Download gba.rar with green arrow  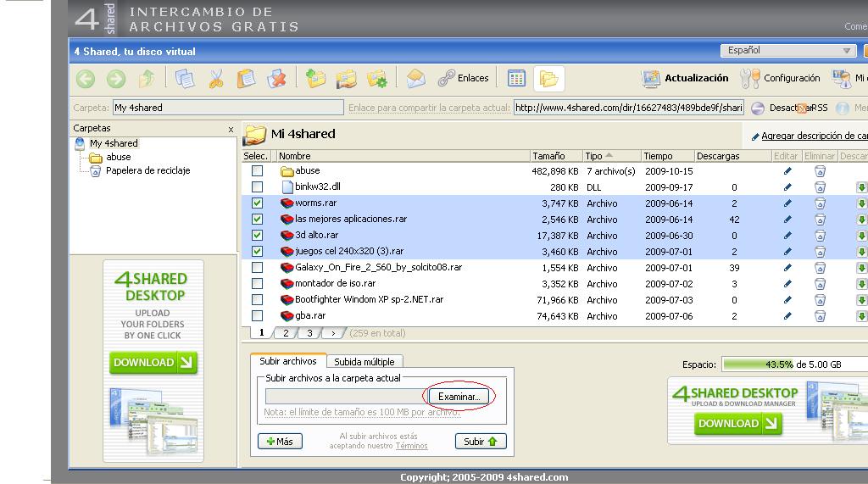[861, 316]
